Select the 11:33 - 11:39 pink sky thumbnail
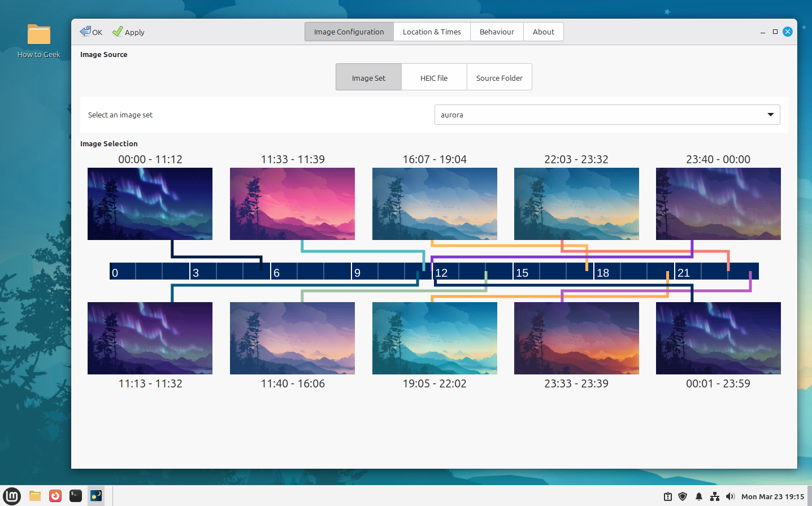The height and width of the screenshot is (506, 812). pos(292,204)
